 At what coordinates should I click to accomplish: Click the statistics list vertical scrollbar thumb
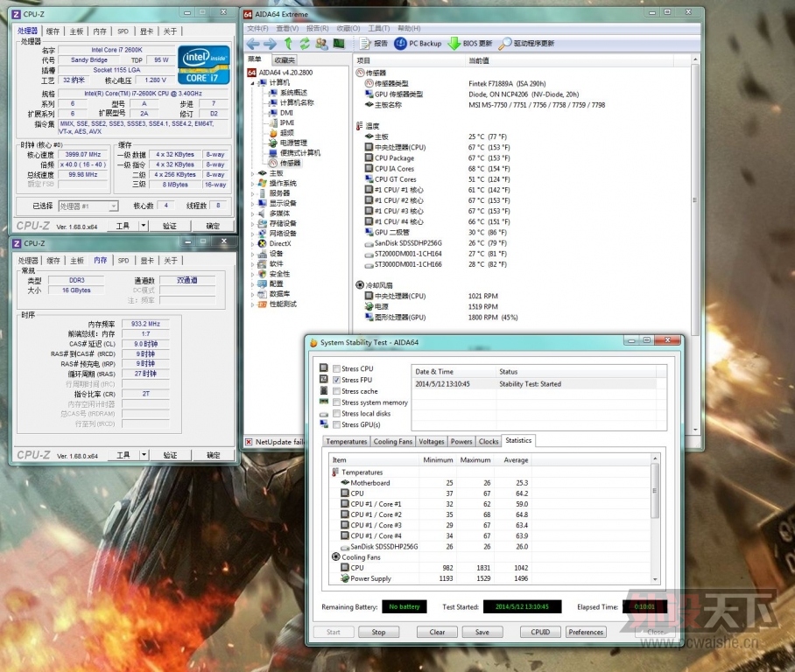pyautogui.click(x=655, y=491)
